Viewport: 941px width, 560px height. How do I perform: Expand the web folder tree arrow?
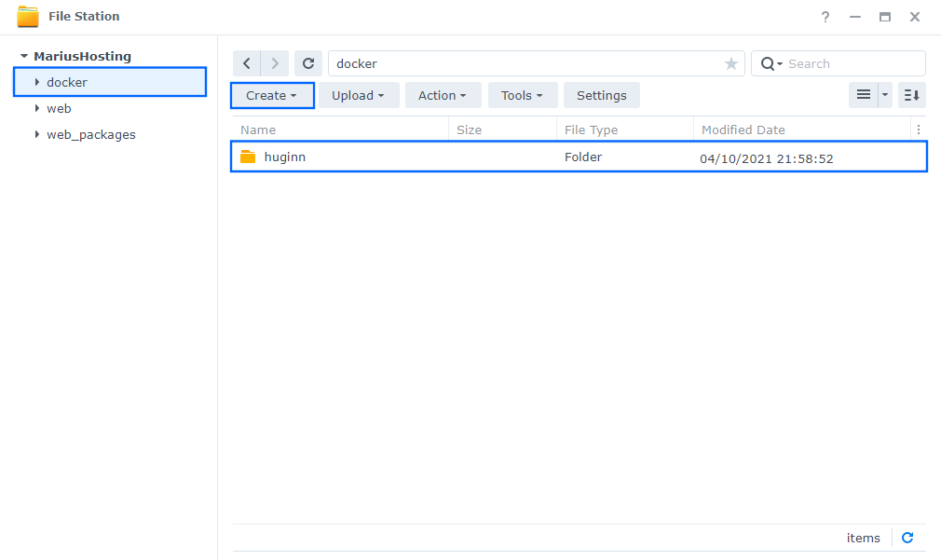click(x=37, y=109)
